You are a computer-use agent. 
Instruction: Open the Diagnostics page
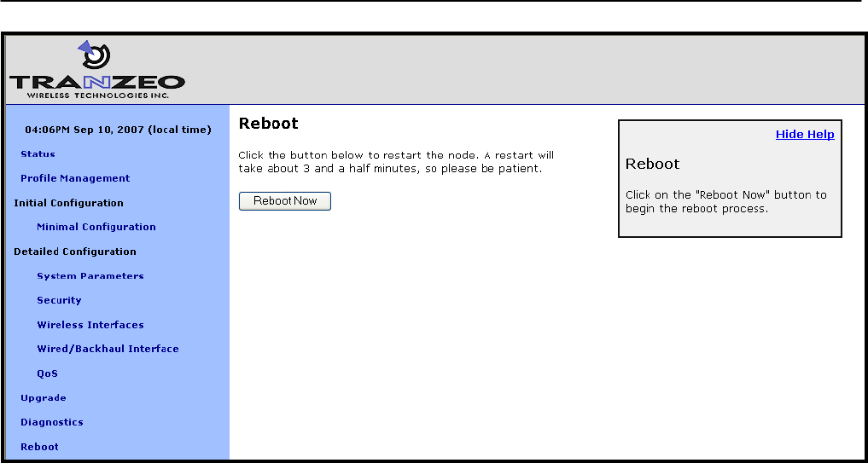(52, 422)
